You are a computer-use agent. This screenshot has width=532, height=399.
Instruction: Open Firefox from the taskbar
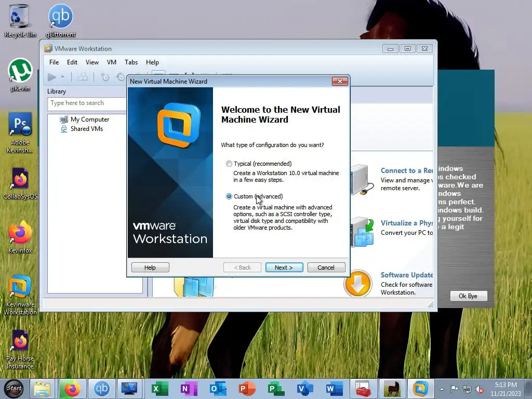coord(72,389)
